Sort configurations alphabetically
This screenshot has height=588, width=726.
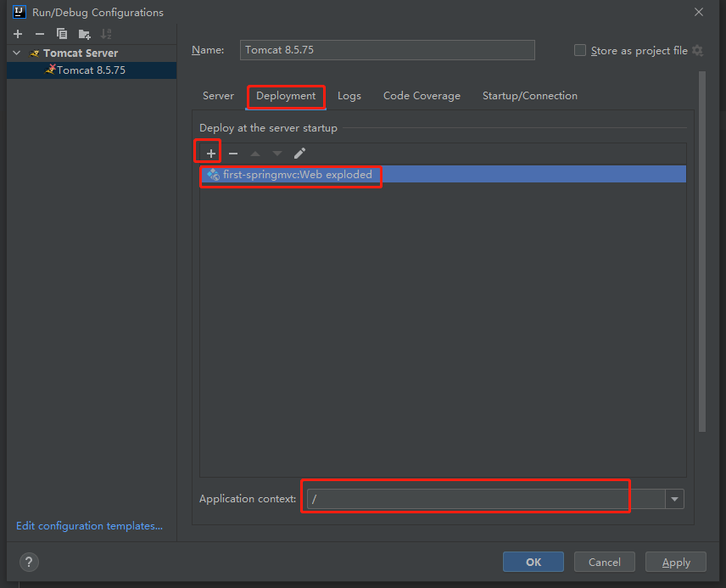click(106, 34)
